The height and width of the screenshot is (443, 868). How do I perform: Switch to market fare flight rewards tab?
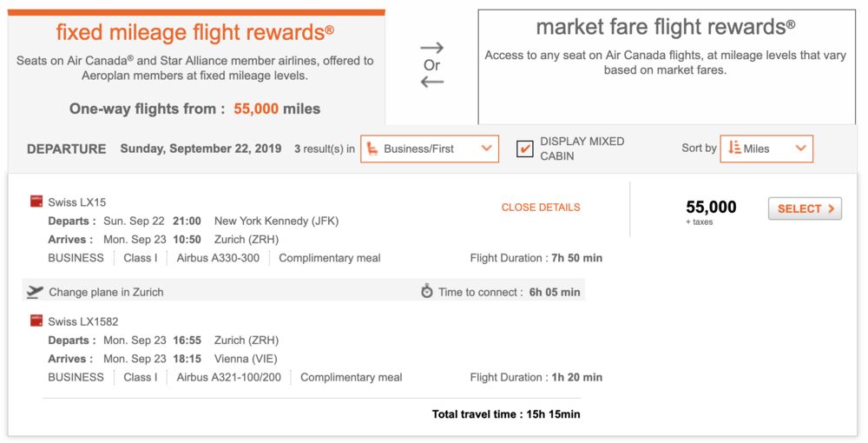(666, 65)
